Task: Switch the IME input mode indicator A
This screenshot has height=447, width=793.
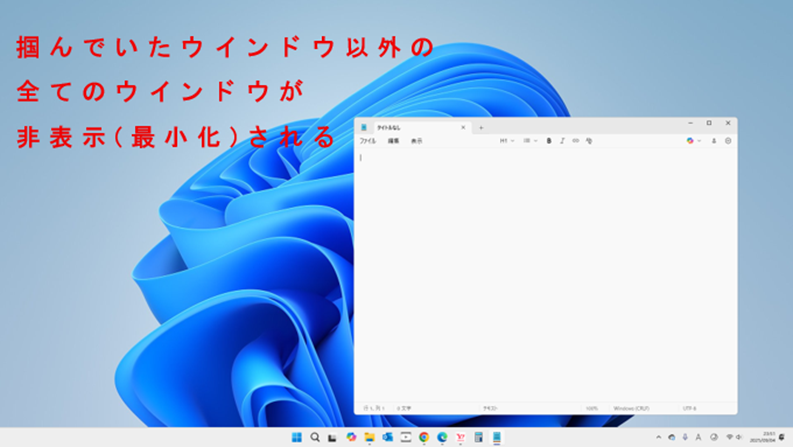Action: [x=698, y=437]
